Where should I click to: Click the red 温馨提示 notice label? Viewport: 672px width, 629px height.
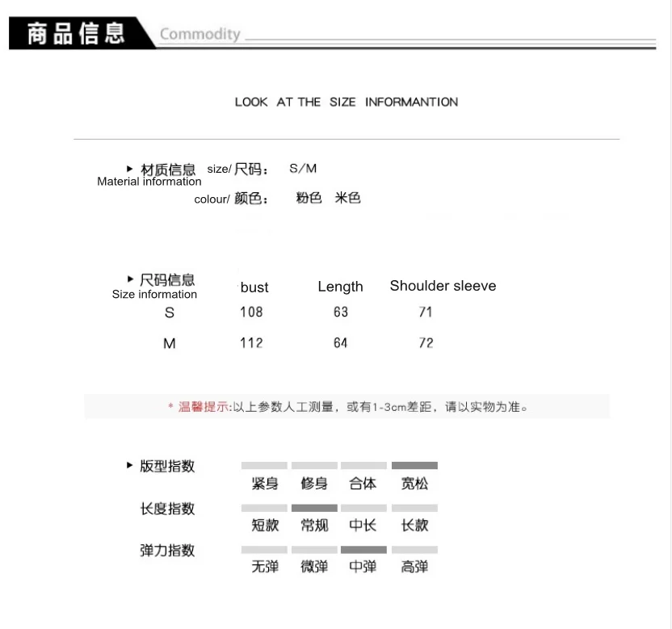(204, 407)
